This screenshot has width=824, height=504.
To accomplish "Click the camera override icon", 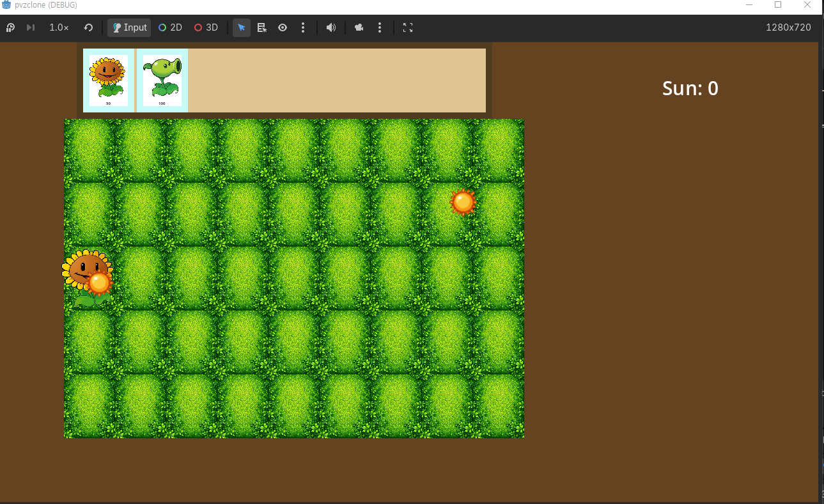I will [x=359, y=27].
